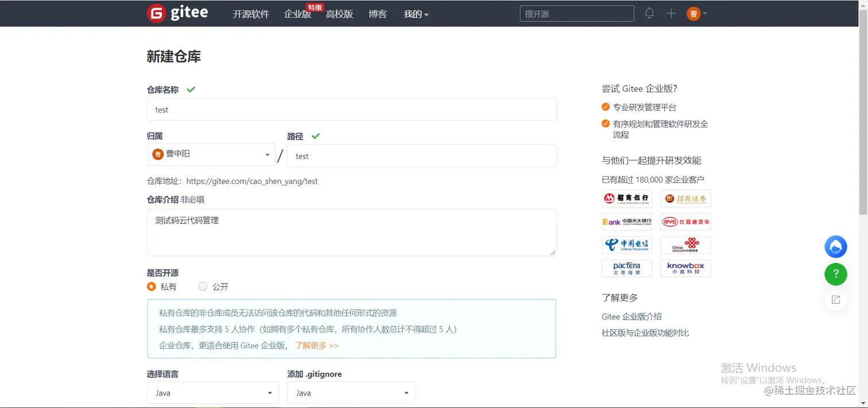The height and width of the screenshot is (408, 868).
Task: Click the 路径 input field
Action: (x=421, y=156)
